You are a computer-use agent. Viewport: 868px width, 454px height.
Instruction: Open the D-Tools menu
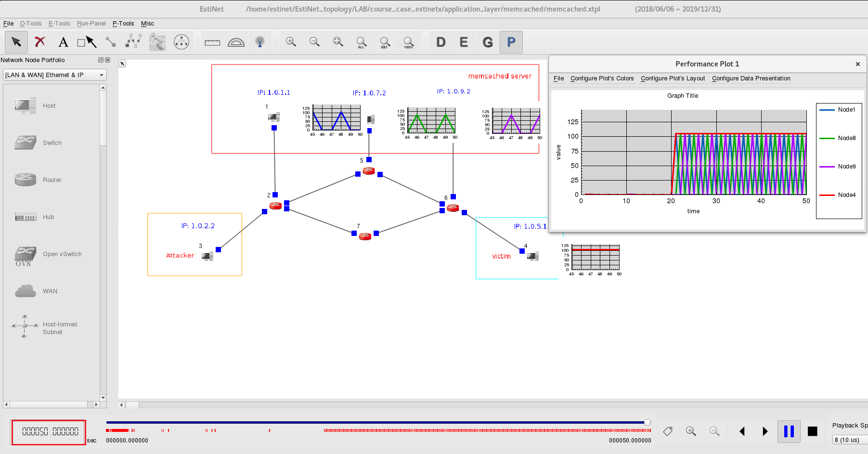[x=31, y=23]
